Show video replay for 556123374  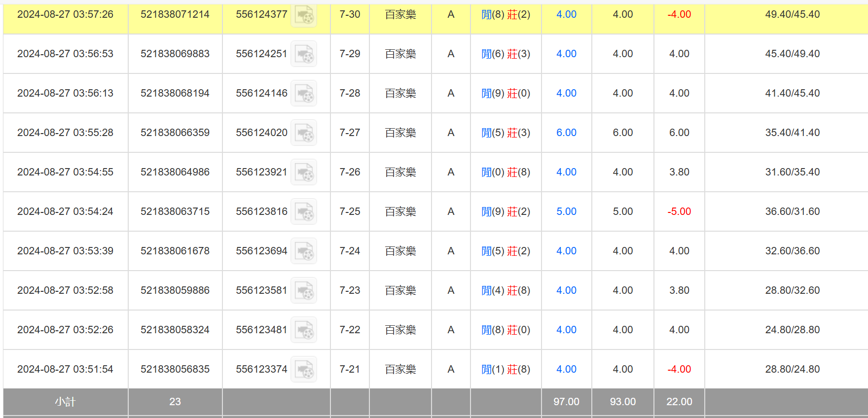pos(304,370)
